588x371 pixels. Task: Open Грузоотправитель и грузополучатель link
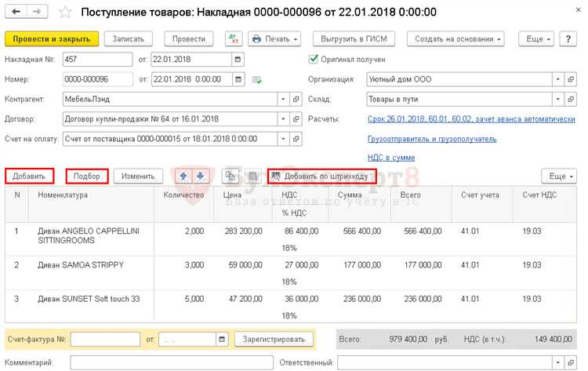[x=431, y=139]
